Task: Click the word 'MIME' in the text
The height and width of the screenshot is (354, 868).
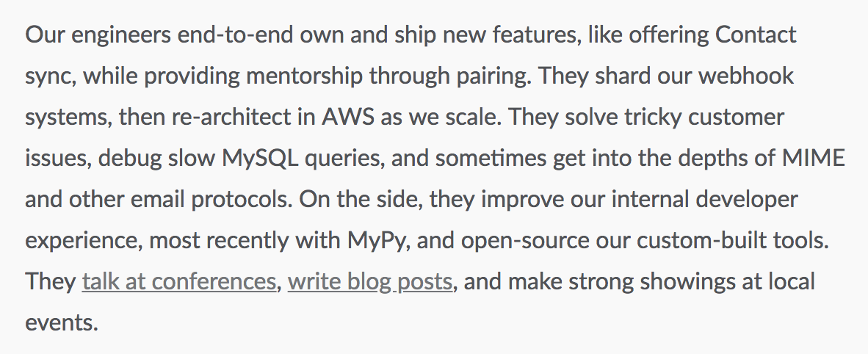Action: coord(813,159)
